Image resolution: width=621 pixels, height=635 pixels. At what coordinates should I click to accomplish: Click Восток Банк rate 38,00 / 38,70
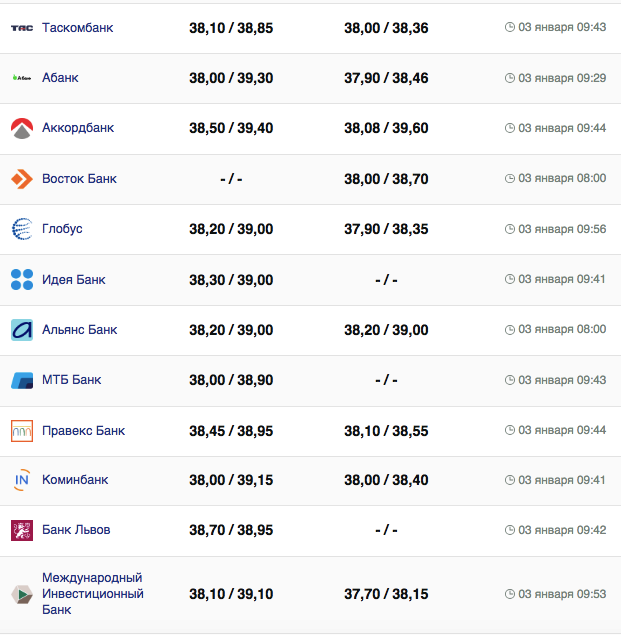[386, 179]
